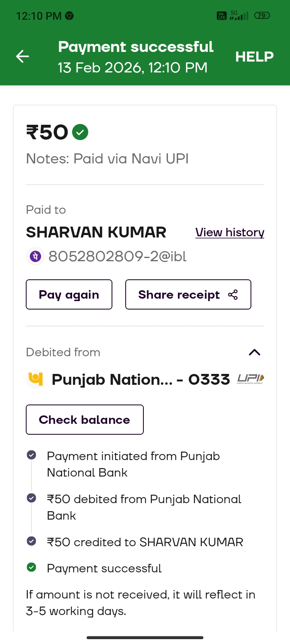Click the green success checkmark beside ₹50

coord(80,132)
